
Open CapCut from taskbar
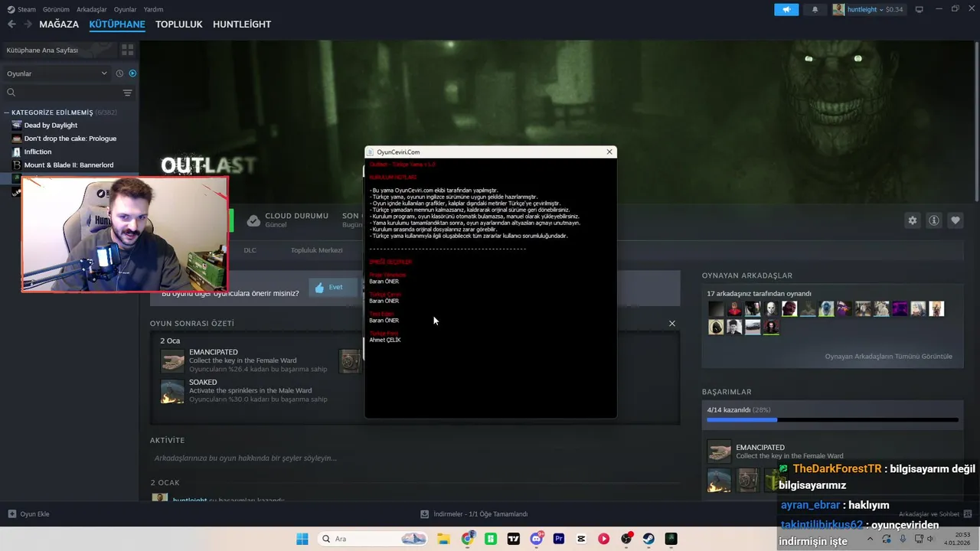(581, 539)
